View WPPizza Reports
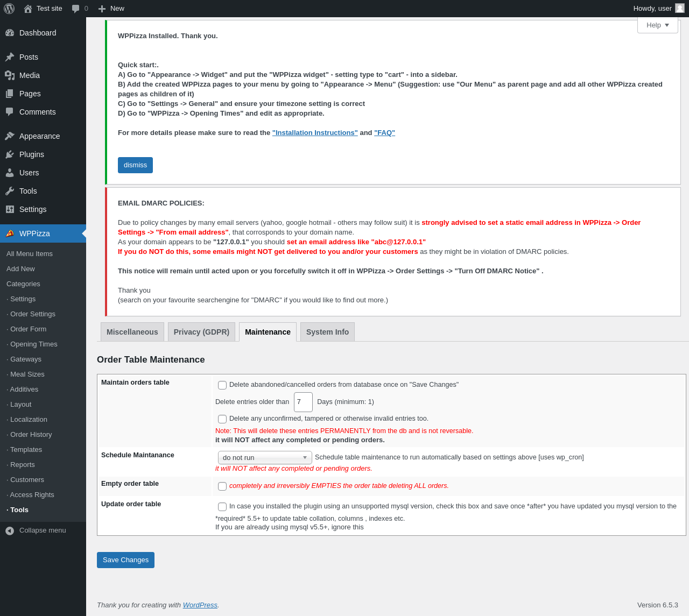This screenshot has width=689, height=616. pos(20,464)
